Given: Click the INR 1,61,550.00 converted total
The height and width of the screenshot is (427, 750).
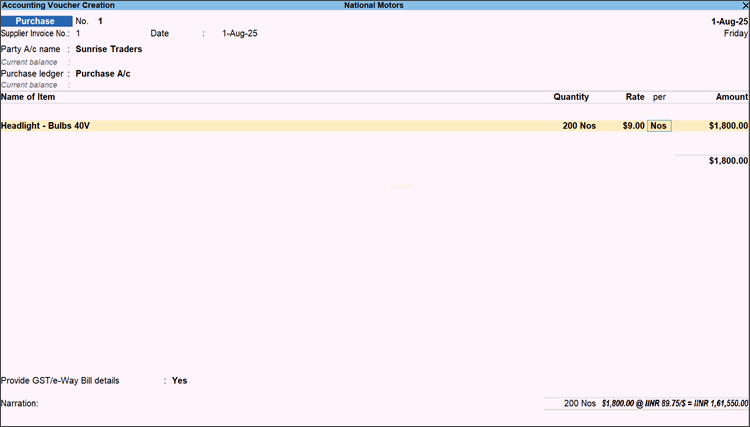Looking at the screenshot, I should (x=714, y=403).
